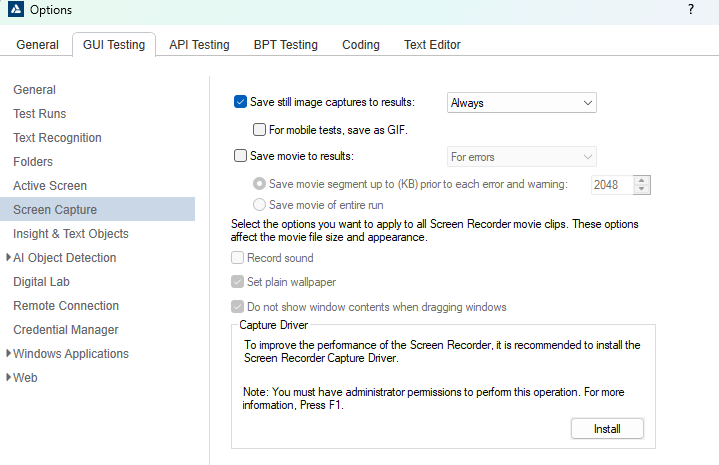Open the Coding tab

pyautogui.click(x=361, y=45)
